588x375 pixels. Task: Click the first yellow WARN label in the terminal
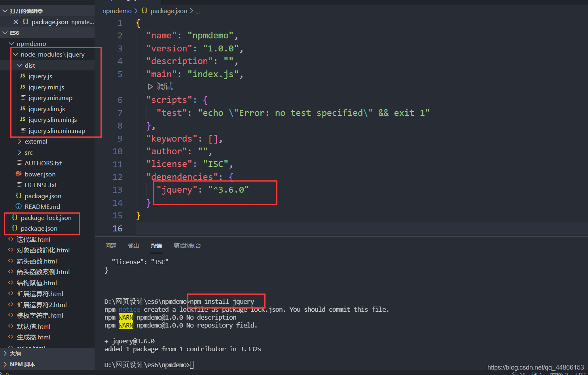[126, 317]
